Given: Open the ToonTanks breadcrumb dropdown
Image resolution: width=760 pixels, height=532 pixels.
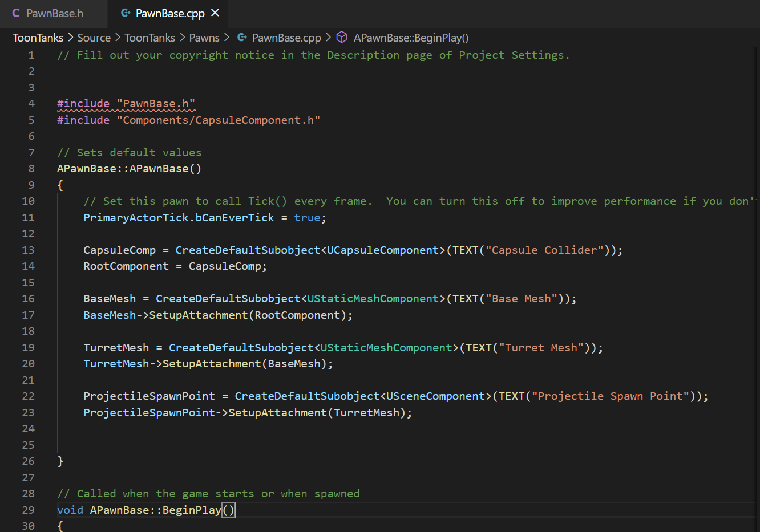Looking at the screenshot, I should tap(38, 38).
